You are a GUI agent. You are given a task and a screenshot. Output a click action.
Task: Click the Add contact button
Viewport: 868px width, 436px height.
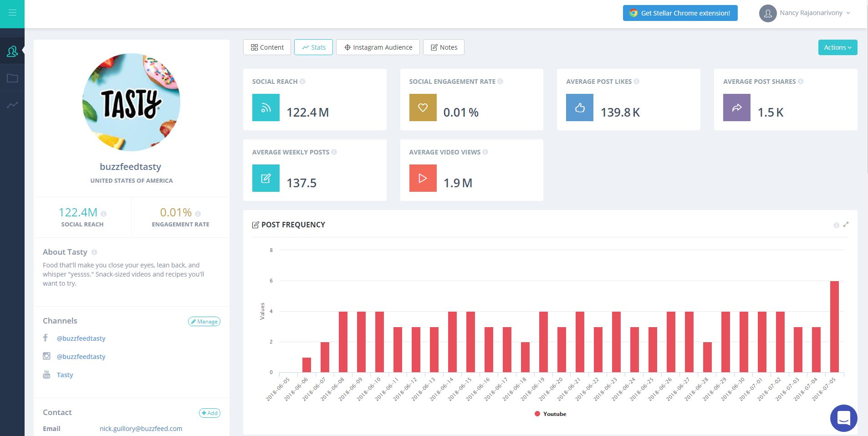tap(209, 413)
